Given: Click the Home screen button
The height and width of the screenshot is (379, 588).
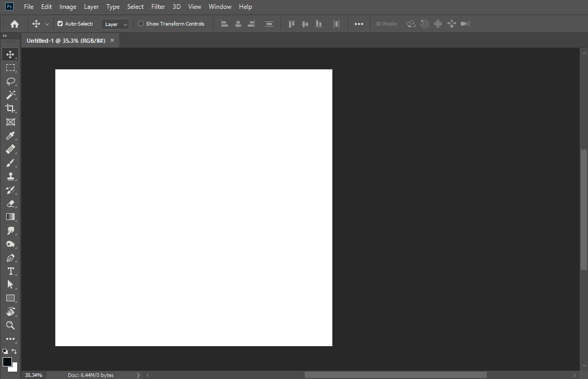Looking at the screenshot, I should [x=14, y=23].
